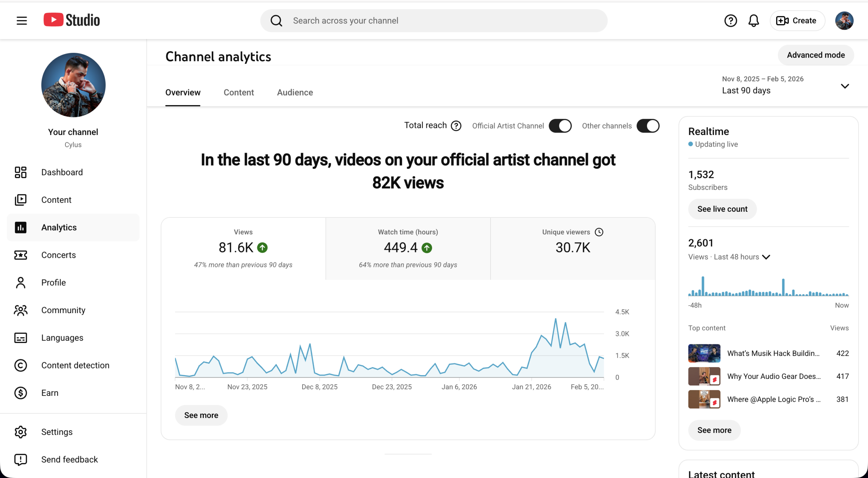This screenshot has height=478, width=868.
Task: Switch to the Audience tab
Action: [295, 92]
